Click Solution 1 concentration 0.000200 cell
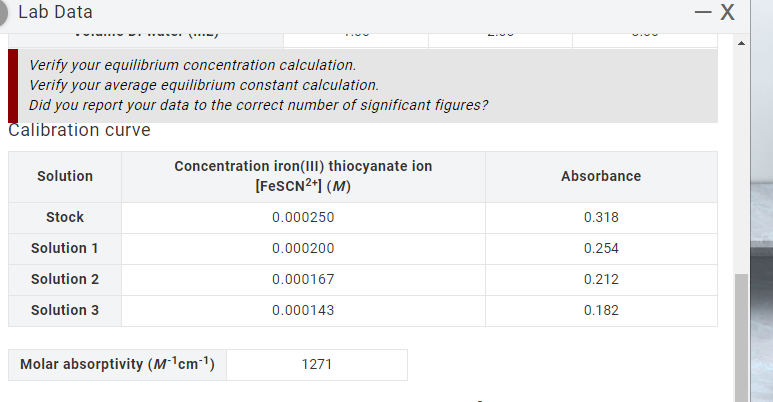The image size is (773, 402). coord(303,249)
